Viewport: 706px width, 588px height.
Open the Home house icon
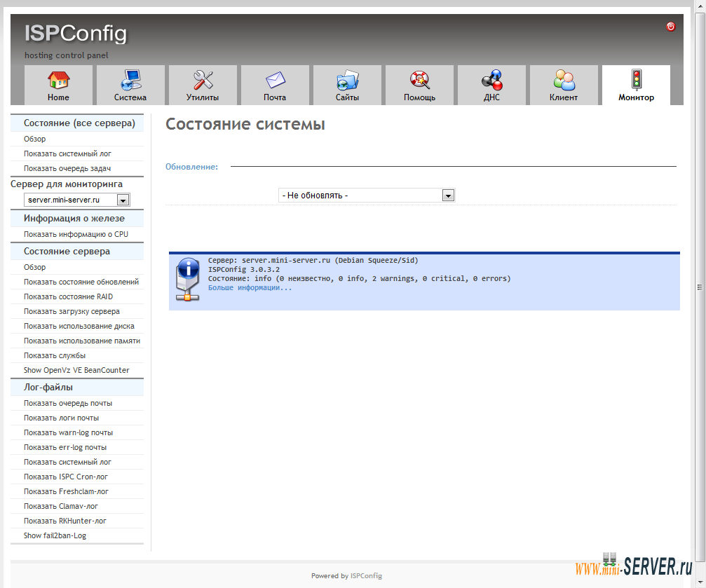(x=58, y=80)
